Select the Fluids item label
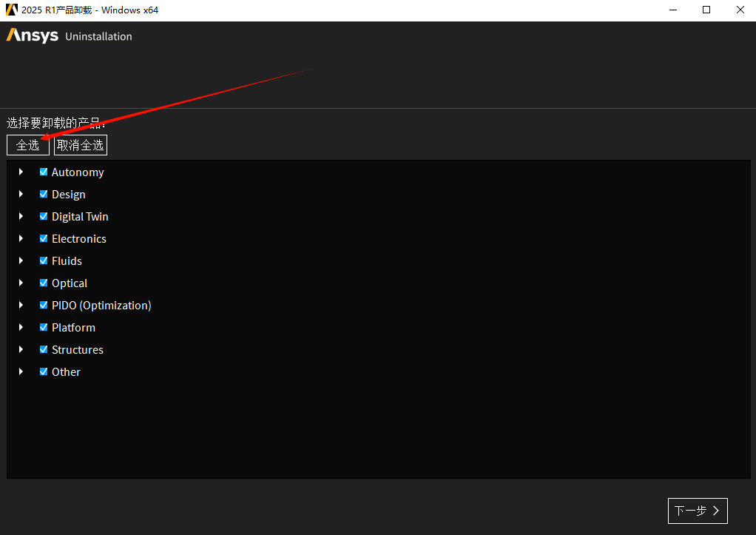Image resolution: width=756 pixels, height=535 pixels. (x=67, y=260)
